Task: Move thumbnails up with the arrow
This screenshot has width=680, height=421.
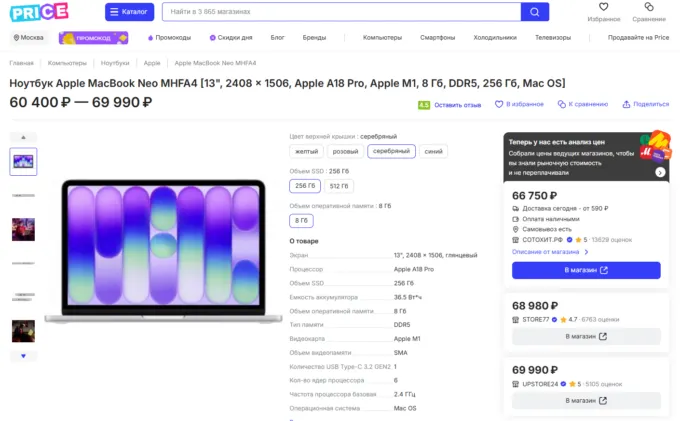Action: click(23, 137)
